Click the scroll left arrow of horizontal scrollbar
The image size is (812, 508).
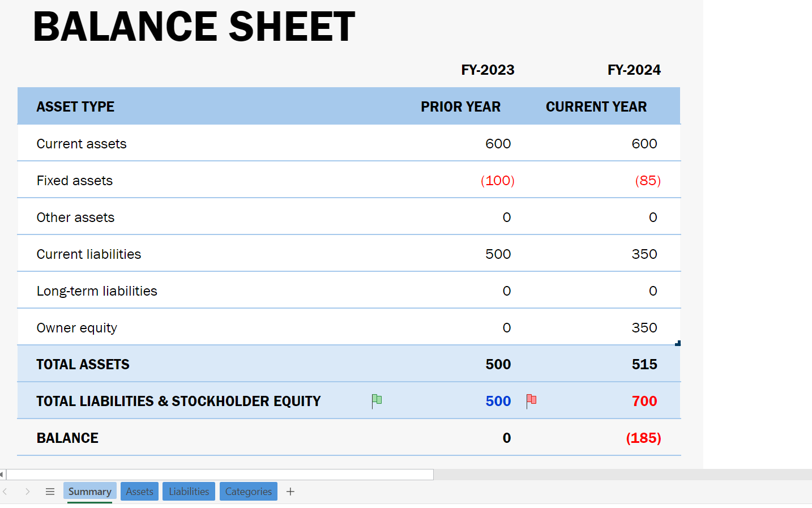[2, 475]
